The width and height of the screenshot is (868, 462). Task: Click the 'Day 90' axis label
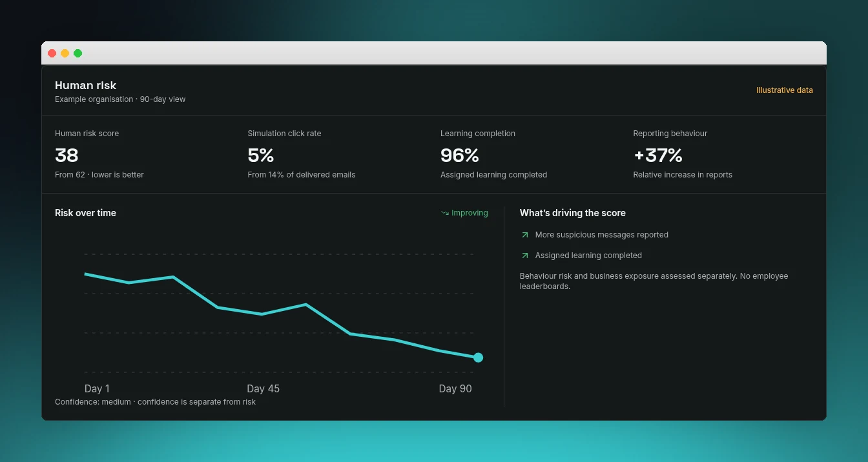pyautogui.click(x=455, y=388)
